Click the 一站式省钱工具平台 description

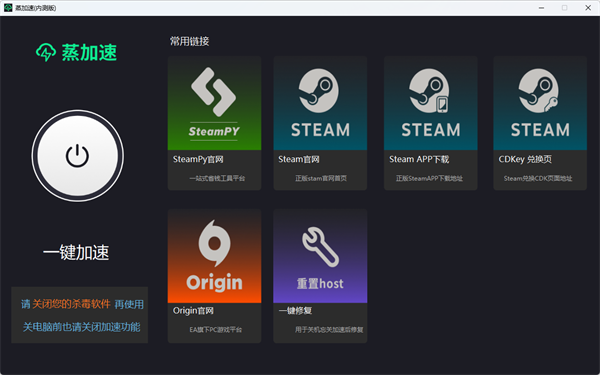pyautogui.click(x=217, y=178)
